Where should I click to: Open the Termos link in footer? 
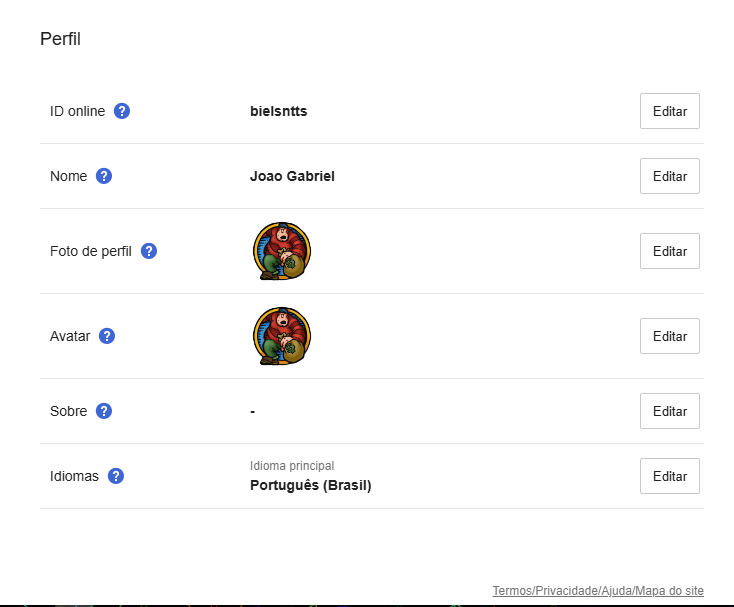(511, 591)
